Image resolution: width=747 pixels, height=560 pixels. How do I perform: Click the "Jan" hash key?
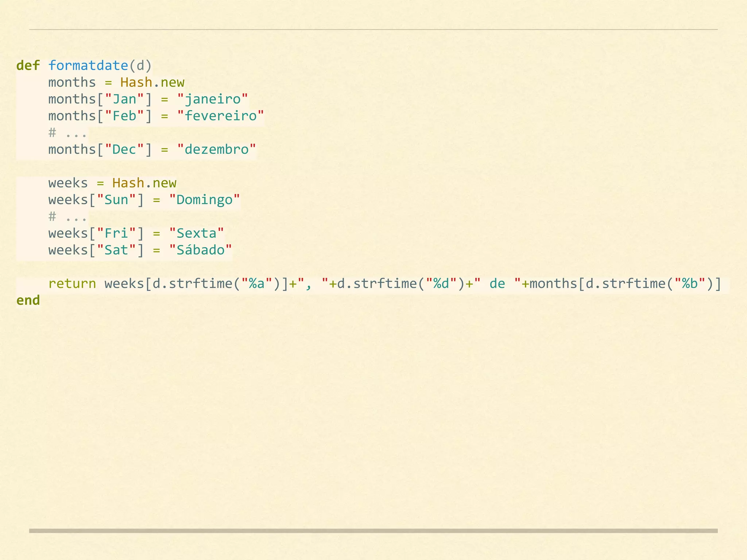tap(124, 99)
